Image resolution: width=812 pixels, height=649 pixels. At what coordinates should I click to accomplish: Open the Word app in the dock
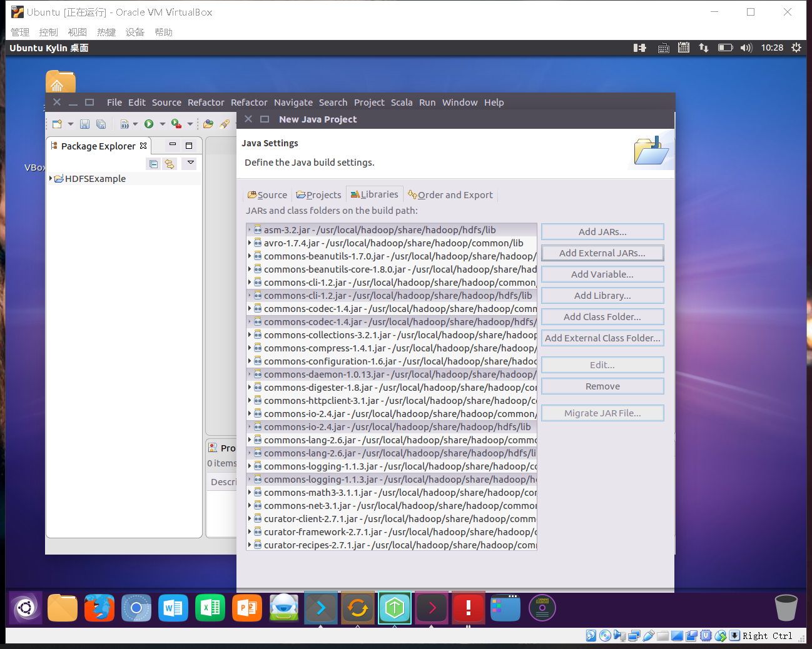[173, 608]
